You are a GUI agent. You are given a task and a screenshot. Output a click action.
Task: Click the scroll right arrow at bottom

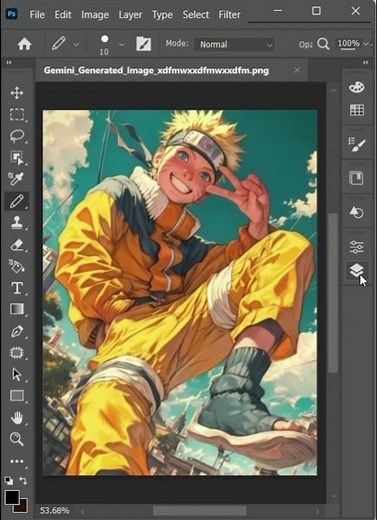pos(317,511)
